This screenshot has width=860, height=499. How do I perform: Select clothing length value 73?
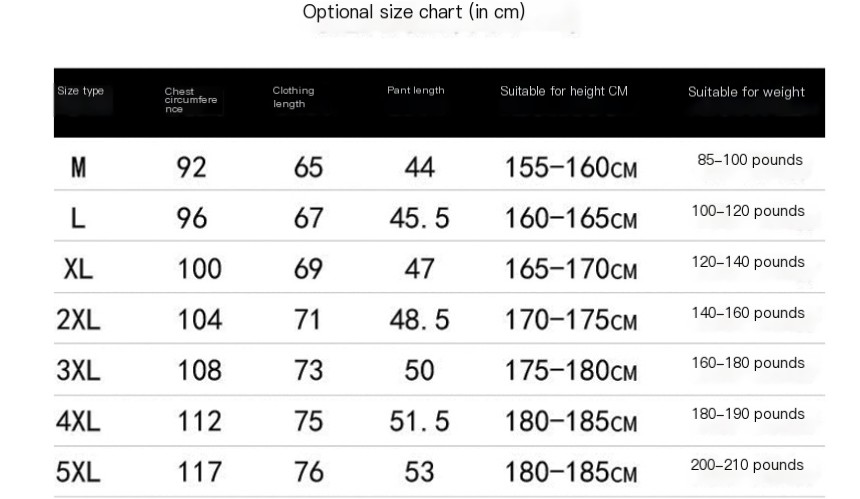coord(308,371)
